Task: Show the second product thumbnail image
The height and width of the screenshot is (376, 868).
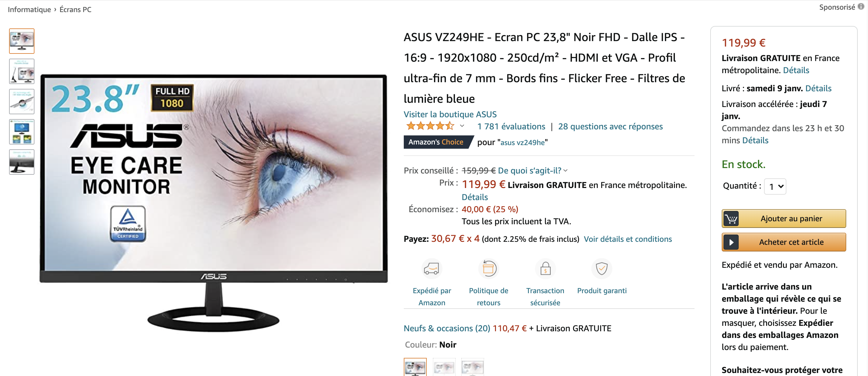Action: point(22,71)
